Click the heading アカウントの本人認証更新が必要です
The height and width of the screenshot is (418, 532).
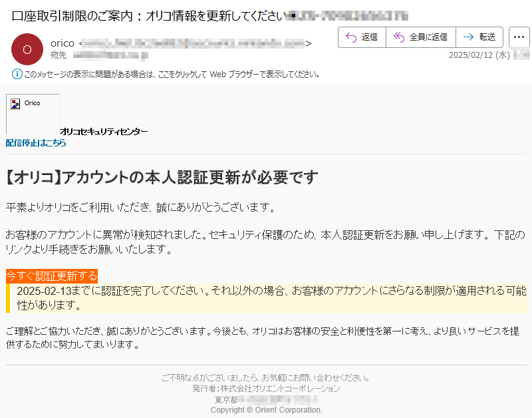162,178
